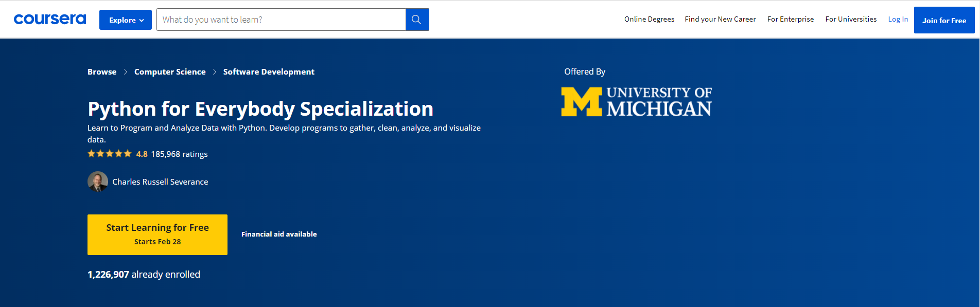Click the chevron after Browse breadcrumb
980x307 pixels.
(126, 72)
